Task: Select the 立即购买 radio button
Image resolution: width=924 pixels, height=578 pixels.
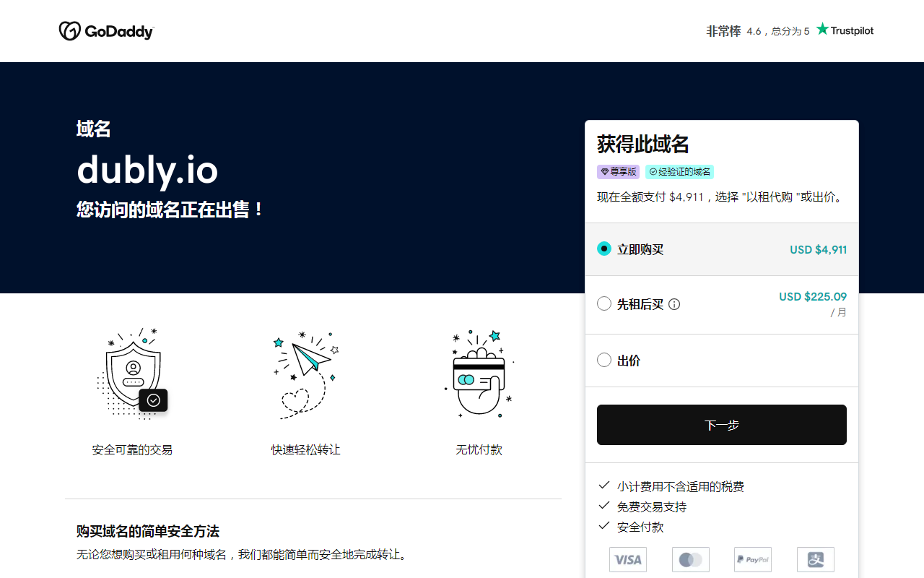Action: click(604, 248)
